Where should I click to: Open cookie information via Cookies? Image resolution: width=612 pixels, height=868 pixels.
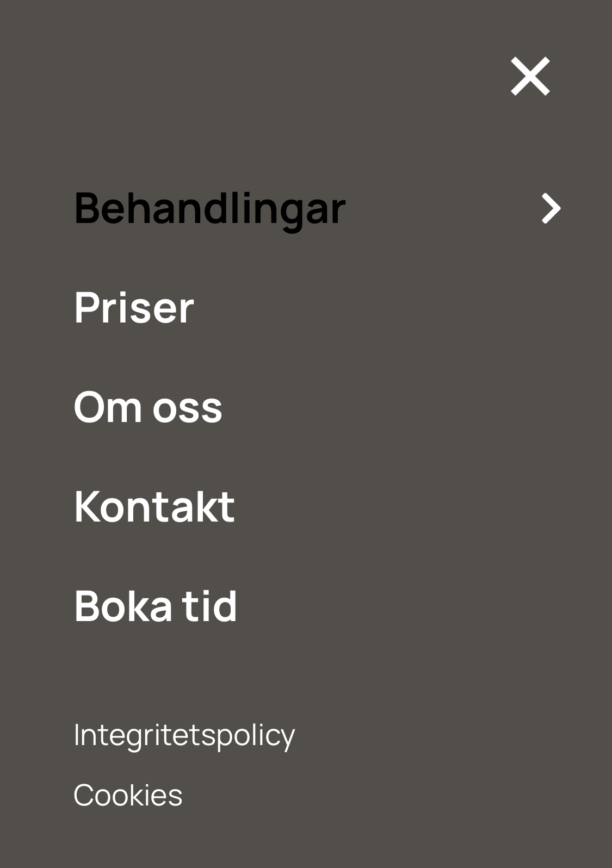128,795
